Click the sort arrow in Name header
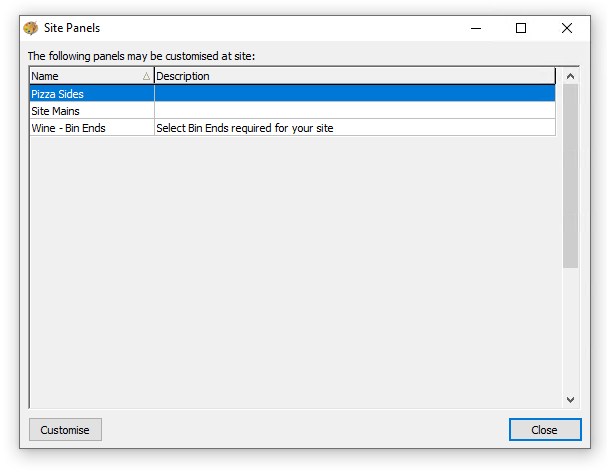This screenshot has height=475, width=607. point(147,76)
